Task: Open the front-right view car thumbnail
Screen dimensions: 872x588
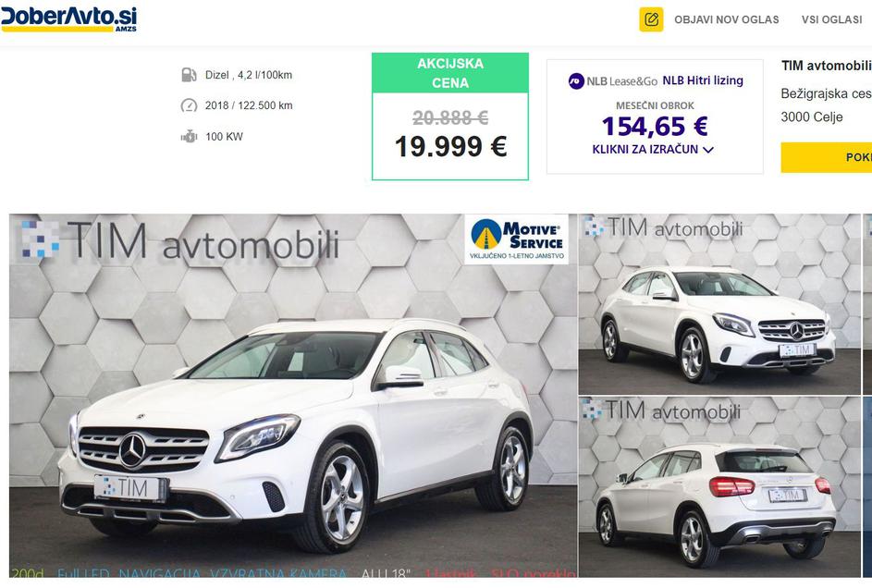Action: coord(719,304)
